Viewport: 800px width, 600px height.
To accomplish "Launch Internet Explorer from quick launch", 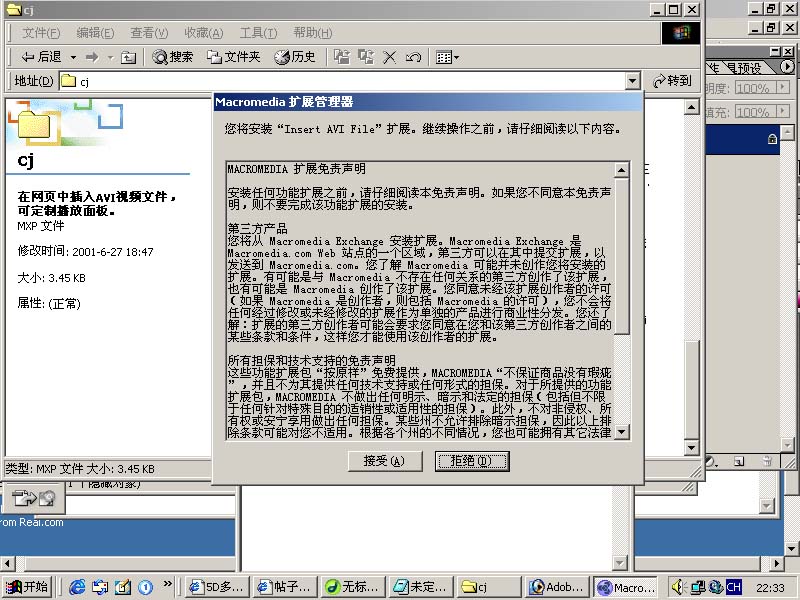I will coord(77,587).
